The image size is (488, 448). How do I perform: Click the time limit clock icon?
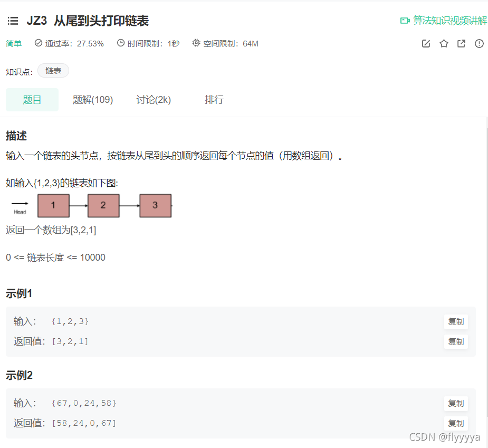[x=121, y=43]
